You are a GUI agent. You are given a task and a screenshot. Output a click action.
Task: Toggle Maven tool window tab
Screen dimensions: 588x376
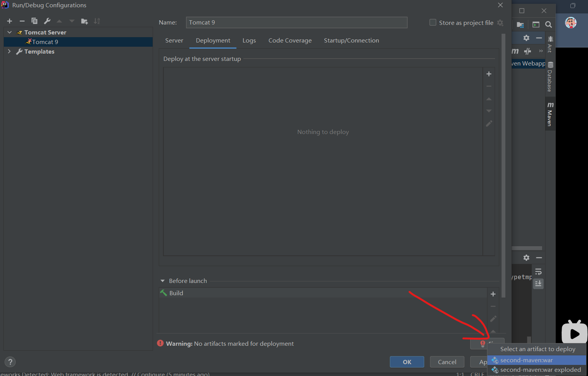pyautogui.click(x=550, y=114)
